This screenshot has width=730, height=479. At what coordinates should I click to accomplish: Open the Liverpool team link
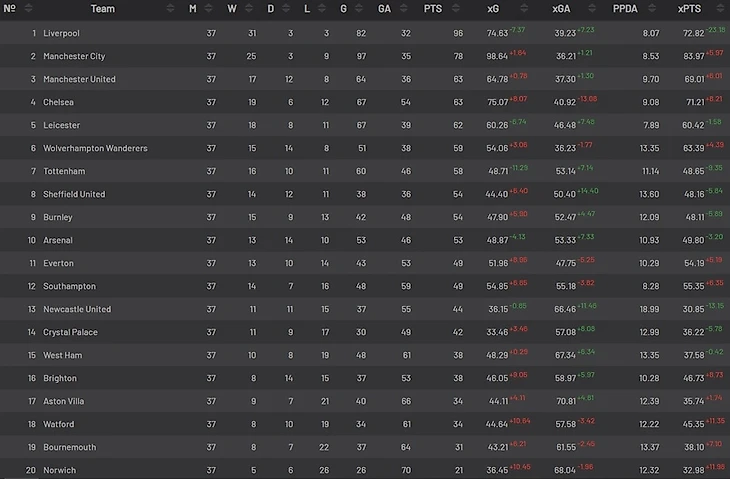[61, 33]
